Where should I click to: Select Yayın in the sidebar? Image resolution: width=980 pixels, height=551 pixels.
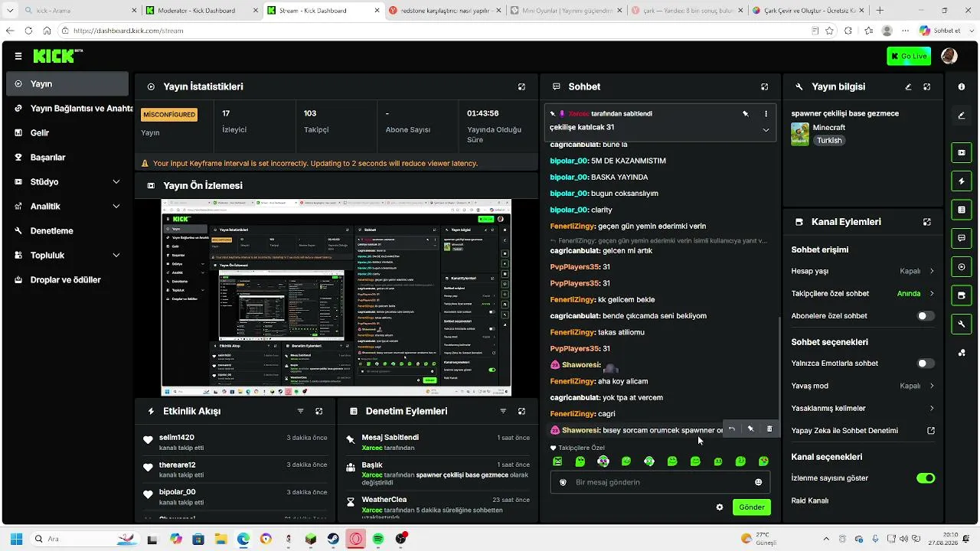[67, 84]
